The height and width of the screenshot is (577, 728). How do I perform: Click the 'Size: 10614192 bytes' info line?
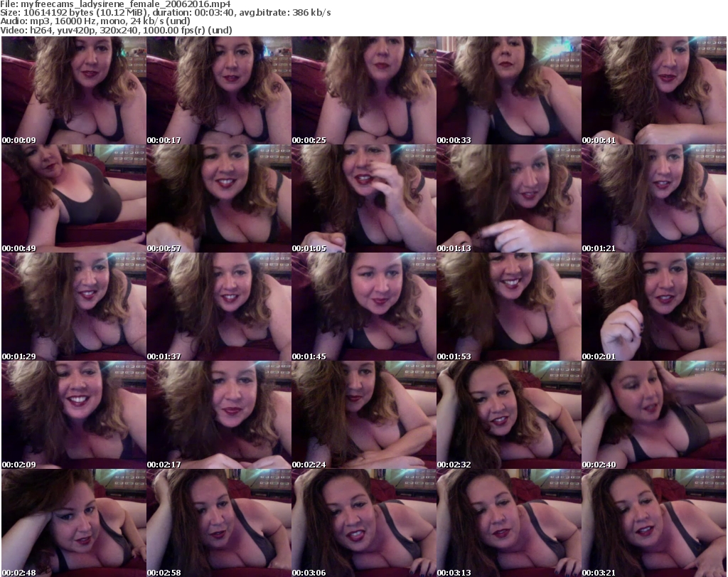[165, 13]
